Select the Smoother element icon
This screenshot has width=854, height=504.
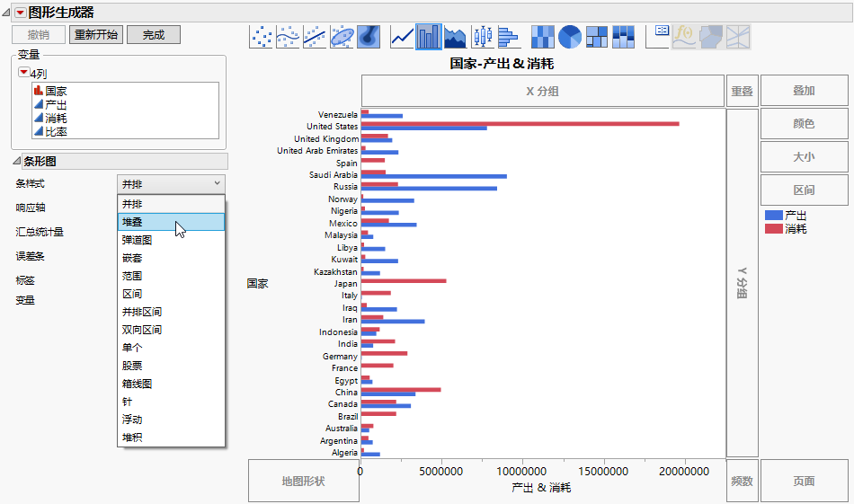289,37
